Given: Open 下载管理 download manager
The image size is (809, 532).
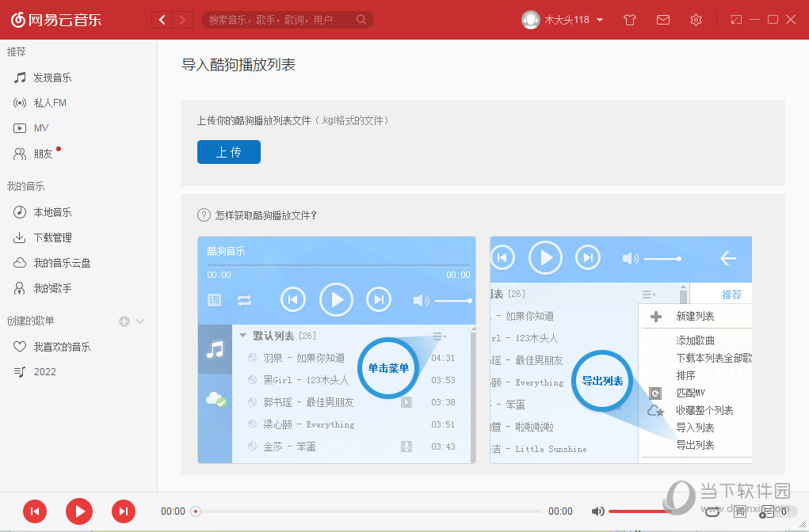Looking at the screenshot, I should coord(53,237).
